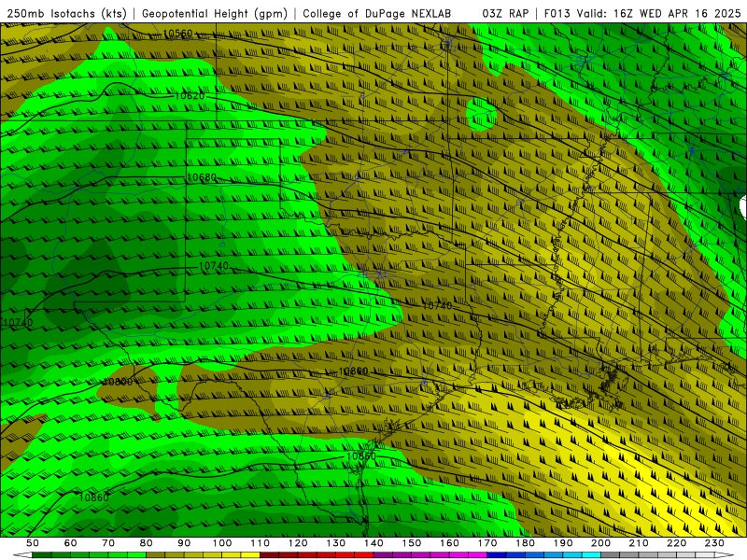Click the "250mb Isotachs (kts)" title text
The width and height of the screenshot is (747, 560).
pyautogui.click(x=67, y=13)
